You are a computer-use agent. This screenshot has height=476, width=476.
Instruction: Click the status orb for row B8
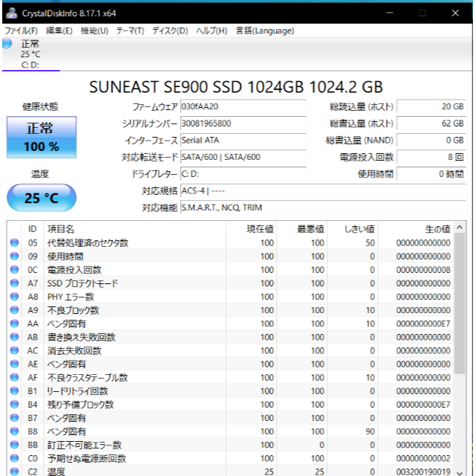[14, 431]
